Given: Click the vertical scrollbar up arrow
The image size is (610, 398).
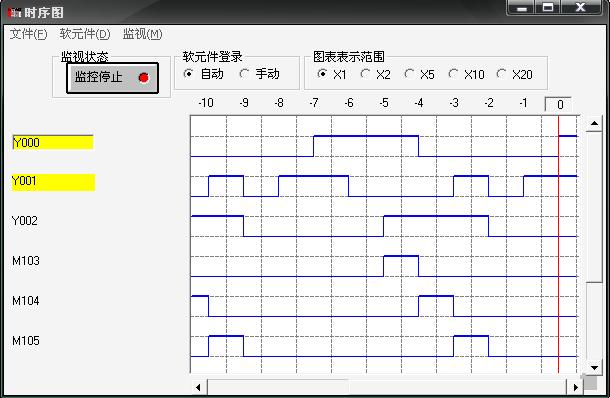Looking at the screenshot, I should (594, 124).
